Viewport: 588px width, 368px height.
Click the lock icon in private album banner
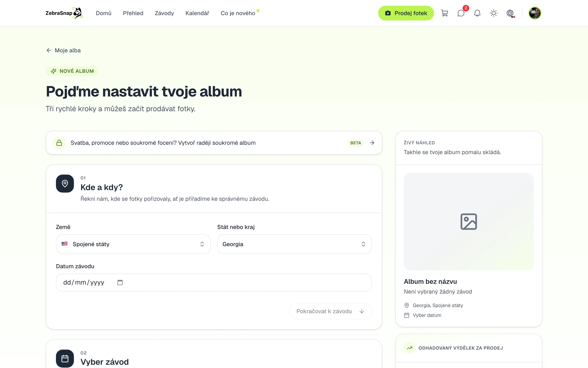coord(59,143)
